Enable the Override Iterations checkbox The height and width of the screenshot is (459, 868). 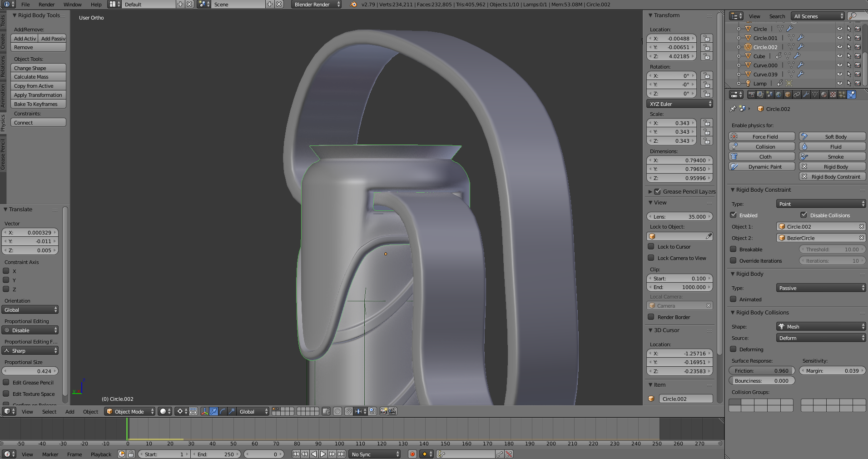[733, 260]
